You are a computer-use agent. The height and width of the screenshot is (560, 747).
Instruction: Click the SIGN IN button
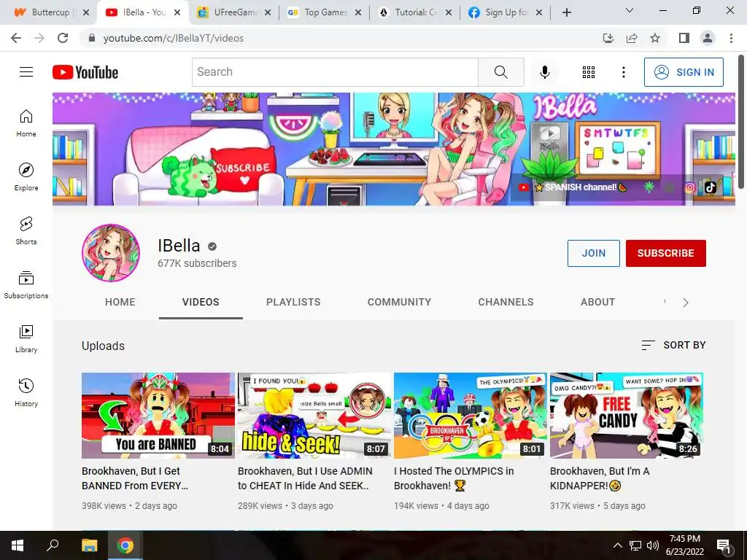pyautogui.click(x=684, y=72)
